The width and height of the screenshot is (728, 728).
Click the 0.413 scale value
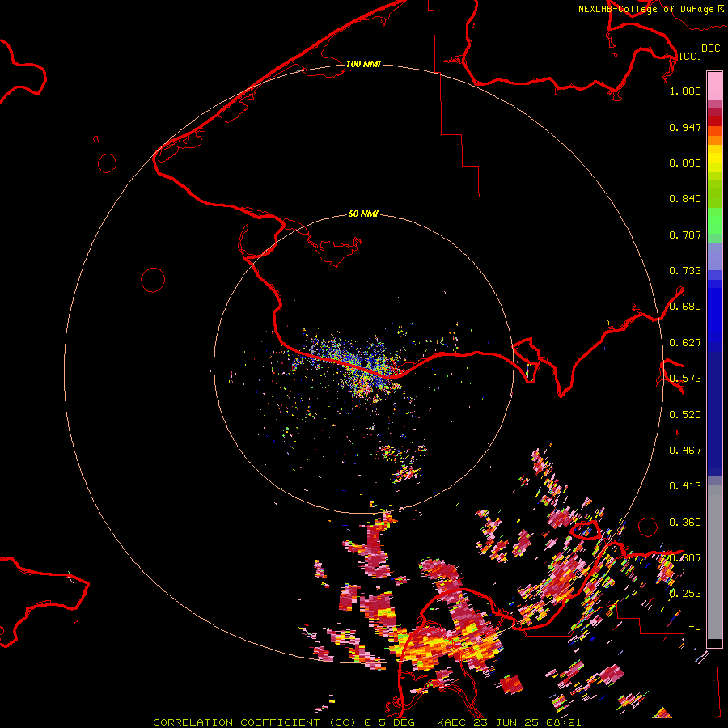(685, 486)
